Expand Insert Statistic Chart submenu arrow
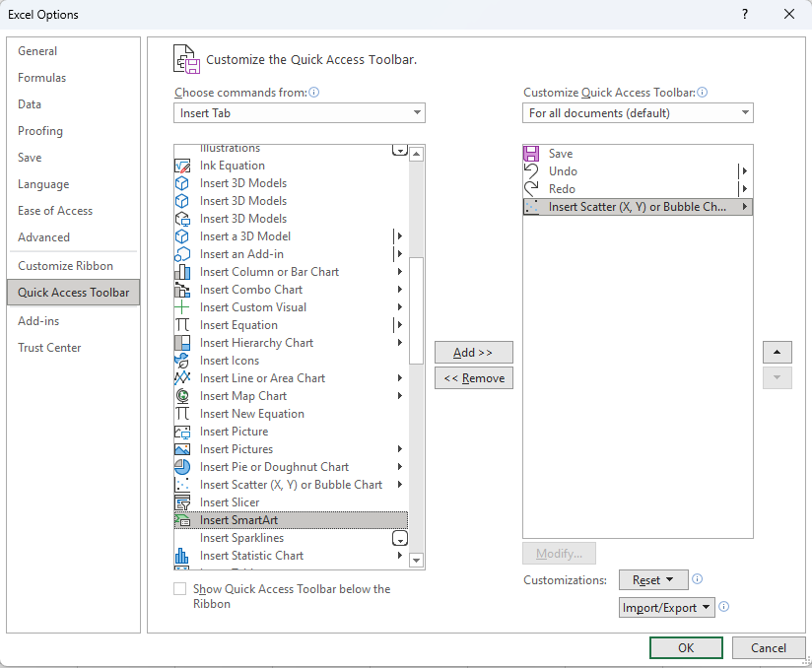 click(400, 556)
